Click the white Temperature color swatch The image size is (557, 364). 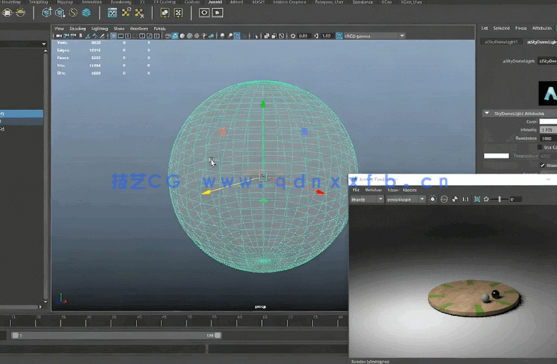pos(496,156)
